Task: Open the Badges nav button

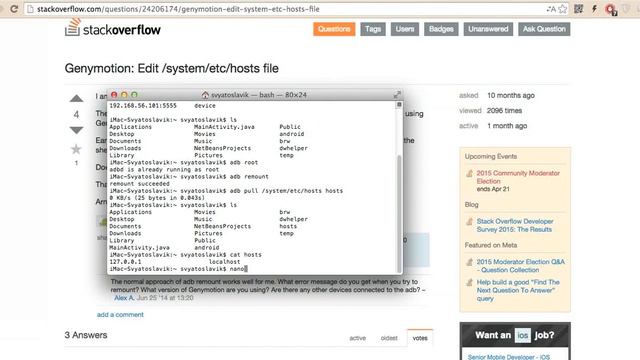Action: click(441, 29)
